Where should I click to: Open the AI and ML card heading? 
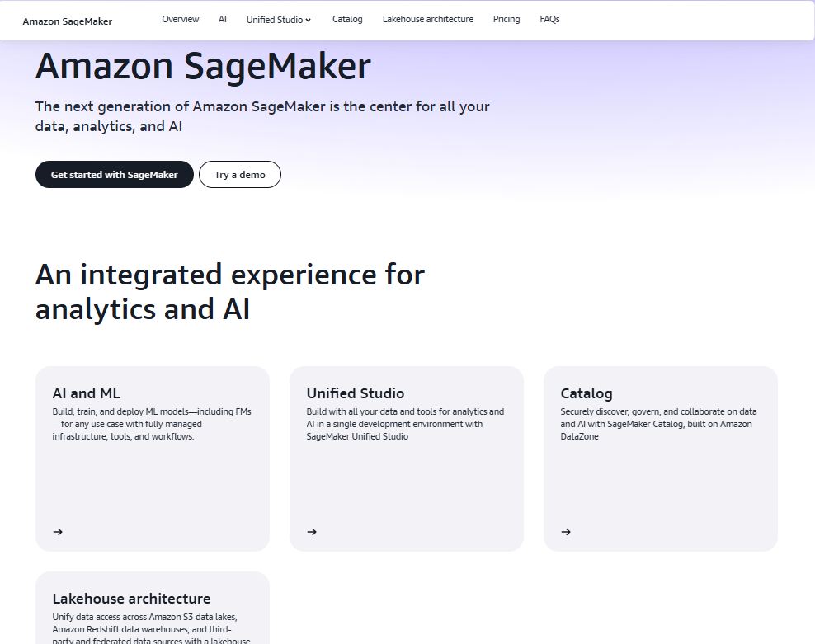pyautogui.click(x=87, y=393)
